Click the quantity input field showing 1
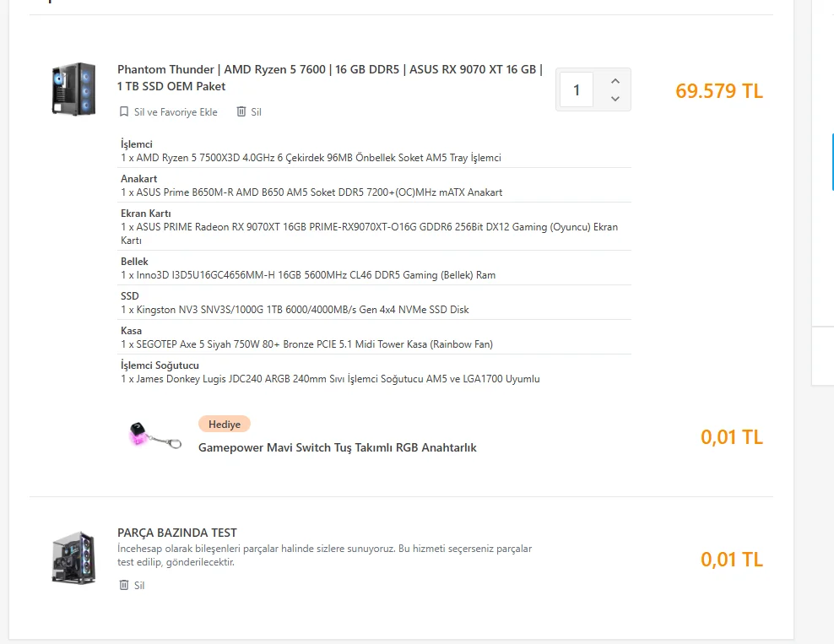The height and width of the screenshot is (644, 834). point(577,89)
